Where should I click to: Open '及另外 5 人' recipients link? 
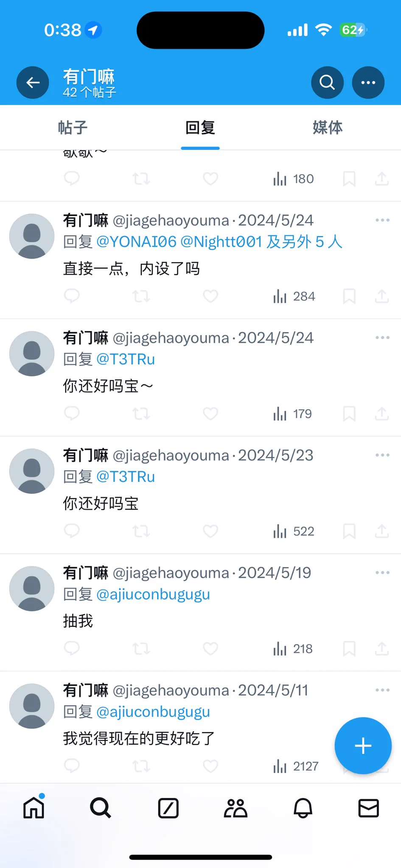[x=304, y=242]
